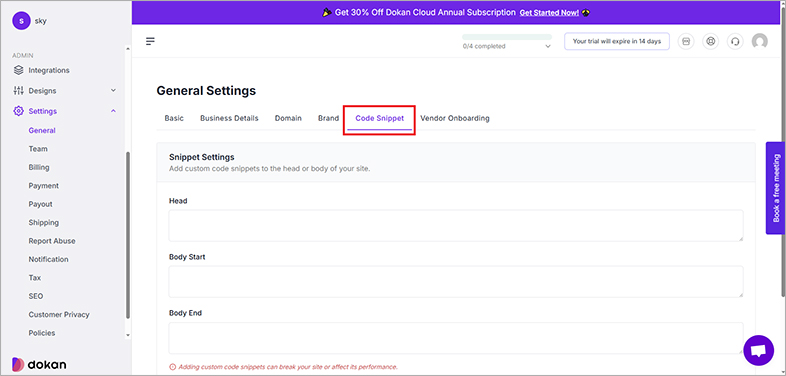Click into the Body End snippet field
The height and width of the screenshot is (376, 786).
pyautogui.click(x=456, y=338)
